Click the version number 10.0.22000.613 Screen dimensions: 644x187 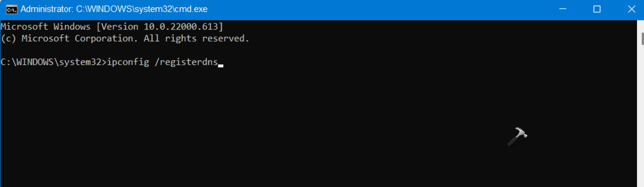(180, 27)
